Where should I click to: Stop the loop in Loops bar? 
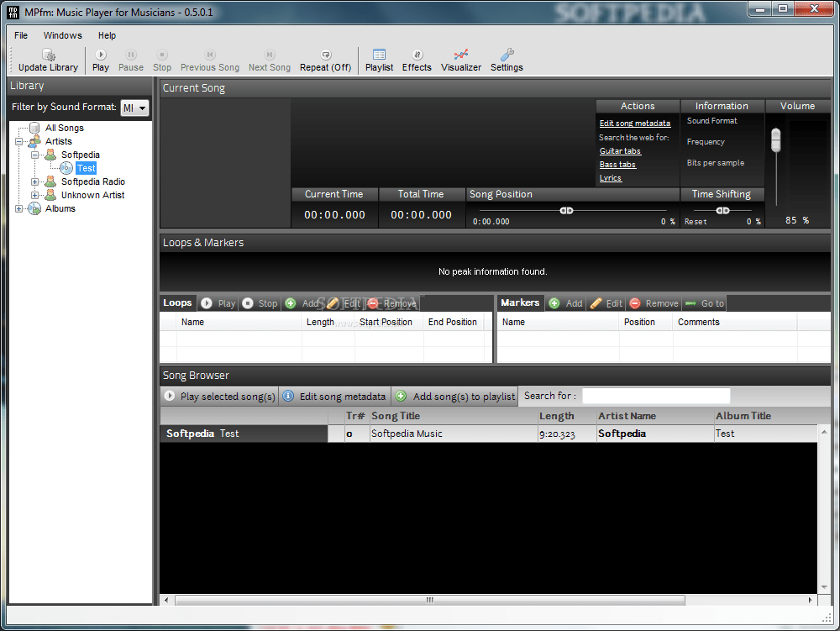coord(260,303)
